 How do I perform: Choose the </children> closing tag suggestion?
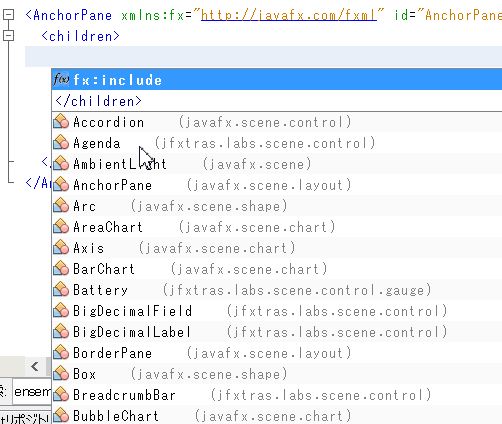277,101
